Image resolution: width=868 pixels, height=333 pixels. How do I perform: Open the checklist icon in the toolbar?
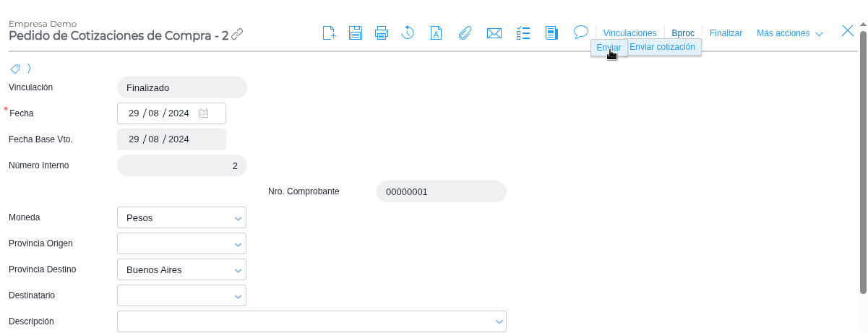pos(523,33)
